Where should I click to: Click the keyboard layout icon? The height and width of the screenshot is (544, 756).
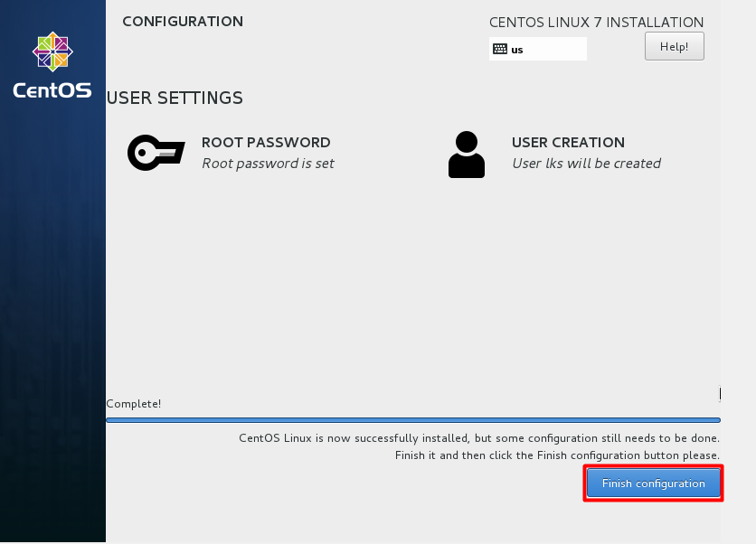(500, 50)
